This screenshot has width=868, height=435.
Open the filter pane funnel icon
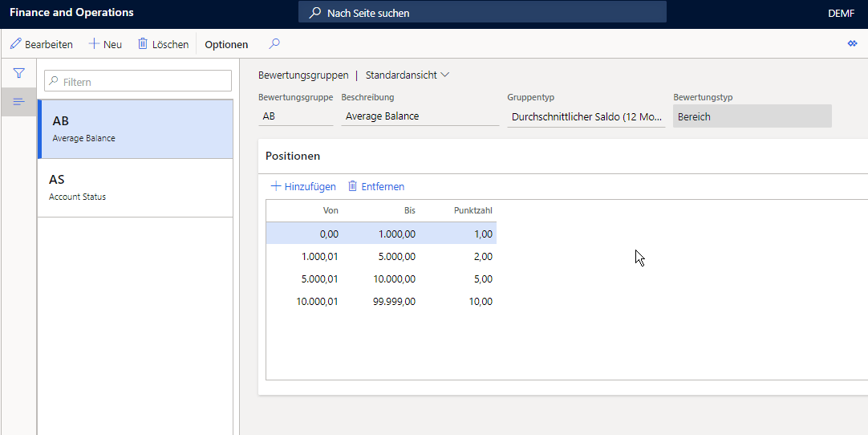coord(18,73)
